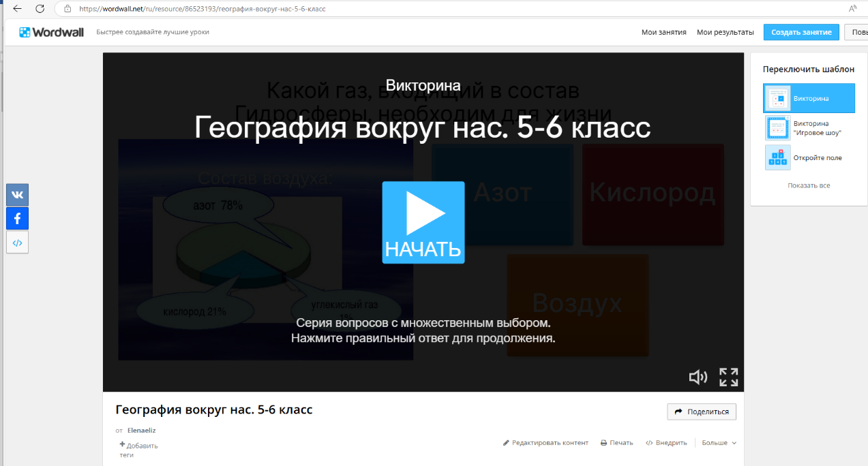Open Мои результаты menu item
Screen dimensions: 868x466
(725, 32)
